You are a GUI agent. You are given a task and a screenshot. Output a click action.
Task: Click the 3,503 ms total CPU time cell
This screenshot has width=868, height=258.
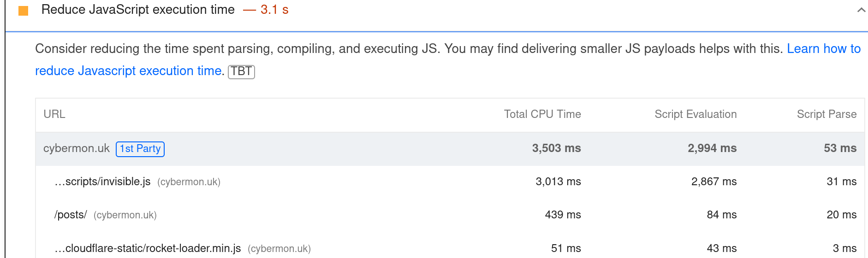[x=556, y=148]
